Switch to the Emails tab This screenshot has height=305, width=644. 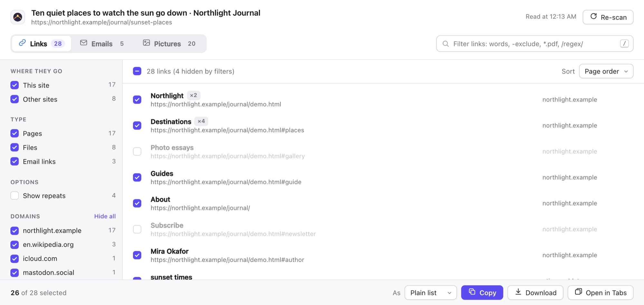point(102,44)
